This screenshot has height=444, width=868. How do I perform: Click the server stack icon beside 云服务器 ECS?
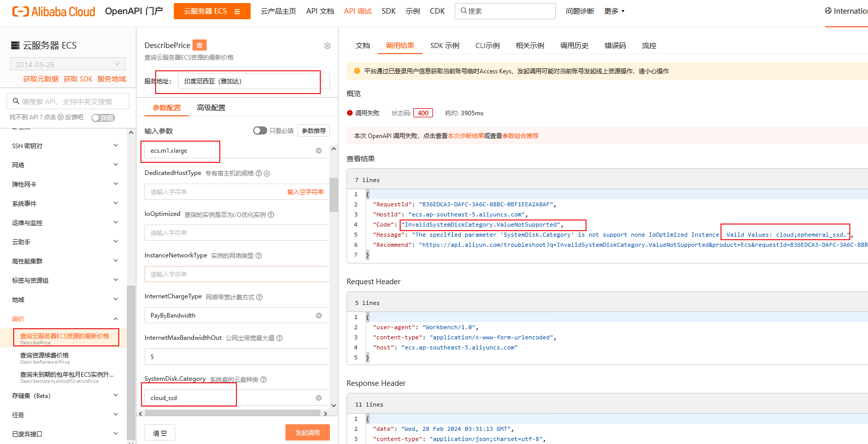pos(16,46)
